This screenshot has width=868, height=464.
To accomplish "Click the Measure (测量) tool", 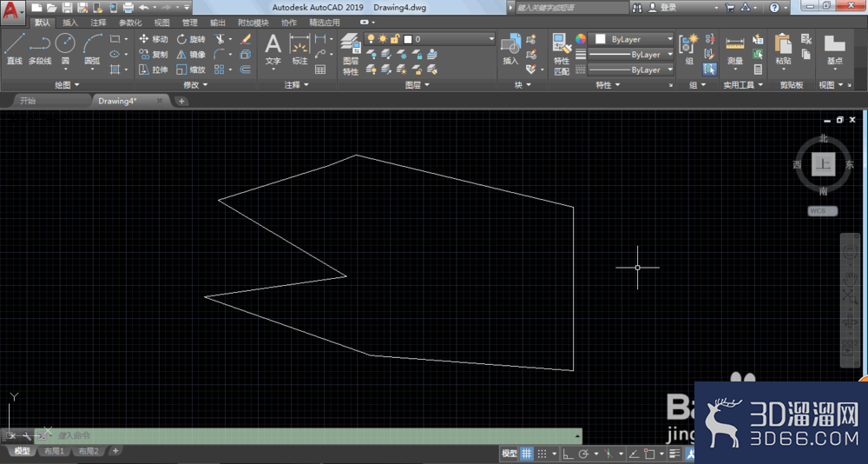I will pyautogui.click(x=734, y=49).
